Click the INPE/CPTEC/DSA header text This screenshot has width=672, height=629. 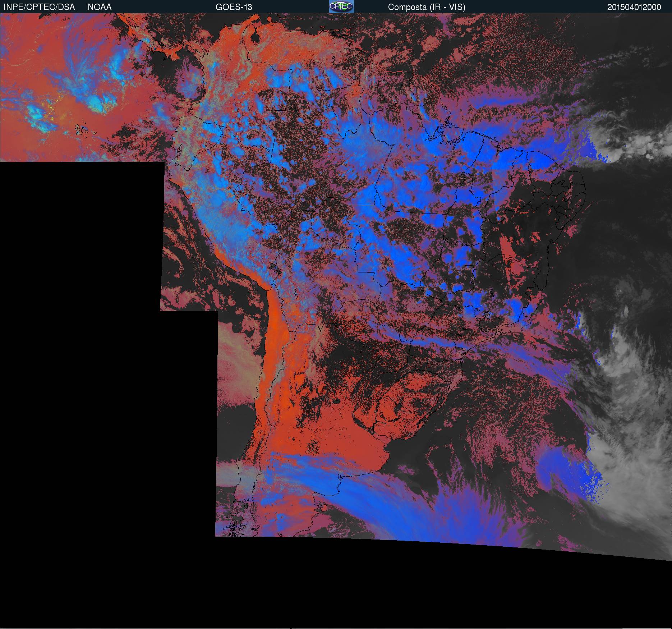(39, 7)
